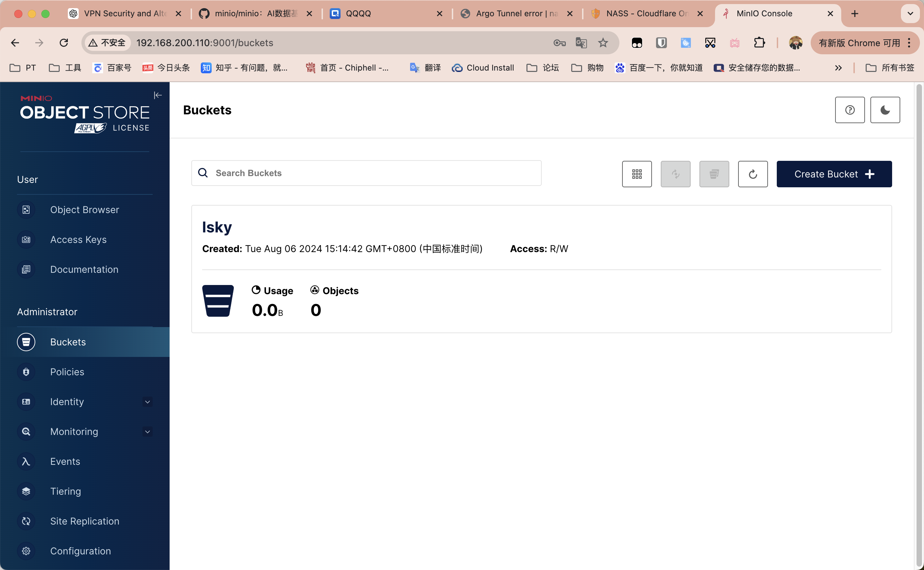
Task: Click the Events lambda icon
Action: (x=25, y=461)
